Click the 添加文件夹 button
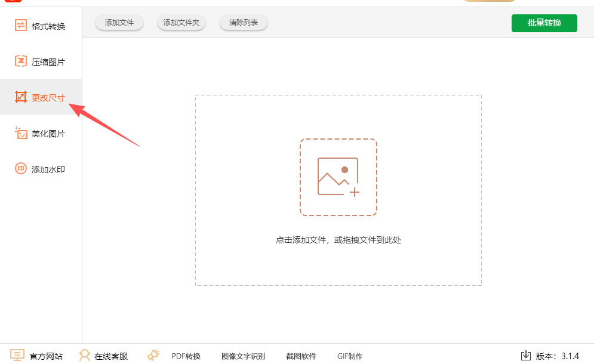The image size is (594, 364). click(181, 23)
